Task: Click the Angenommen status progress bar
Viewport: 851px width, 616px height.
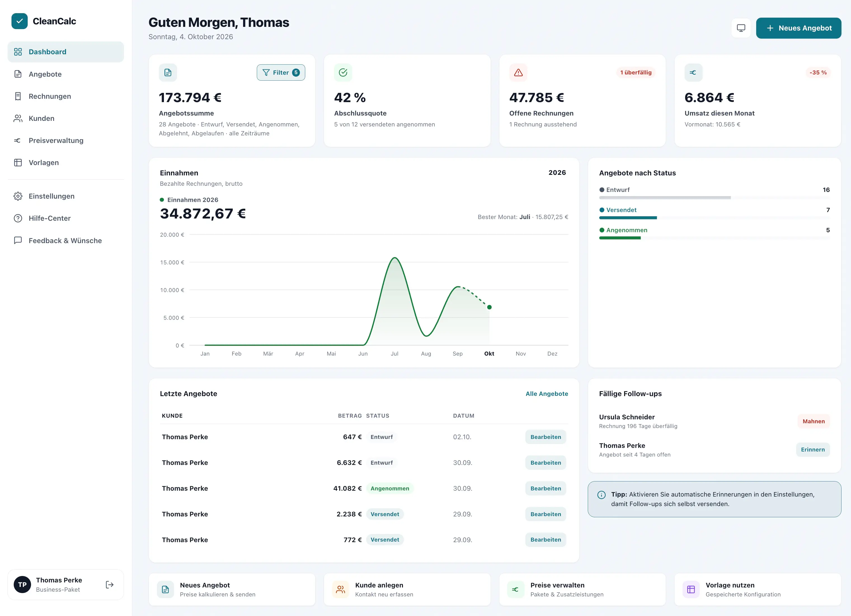Action: (x=714, y=238)
